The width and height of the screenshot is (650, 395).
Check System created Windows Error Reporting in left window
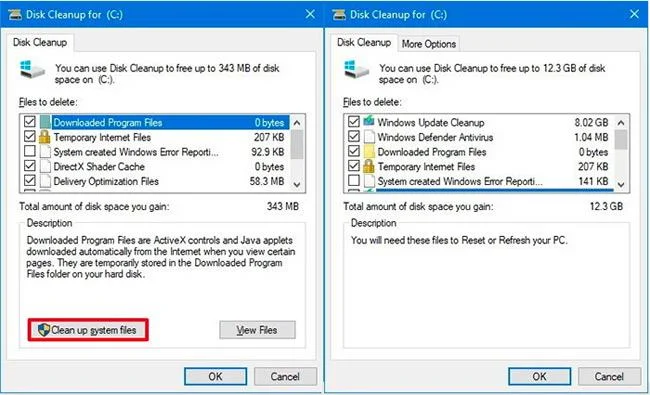pos(29,151)
